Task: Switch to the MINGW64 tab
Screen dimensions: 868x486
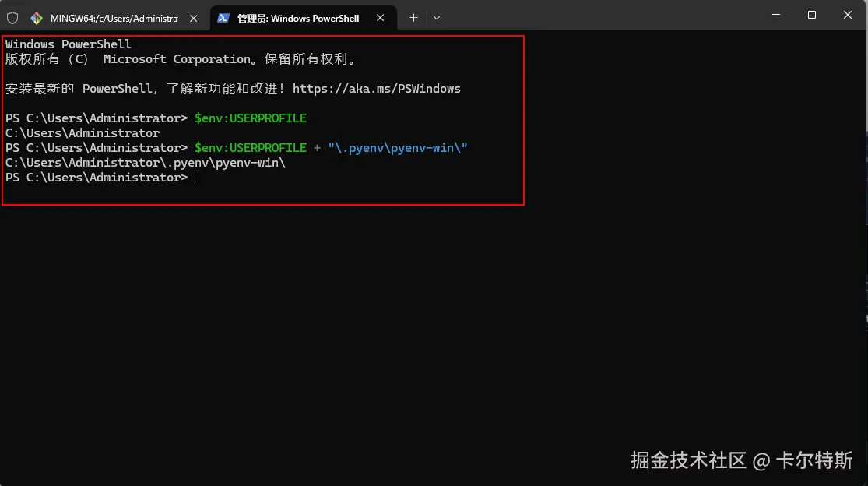Action: (114, 18)
